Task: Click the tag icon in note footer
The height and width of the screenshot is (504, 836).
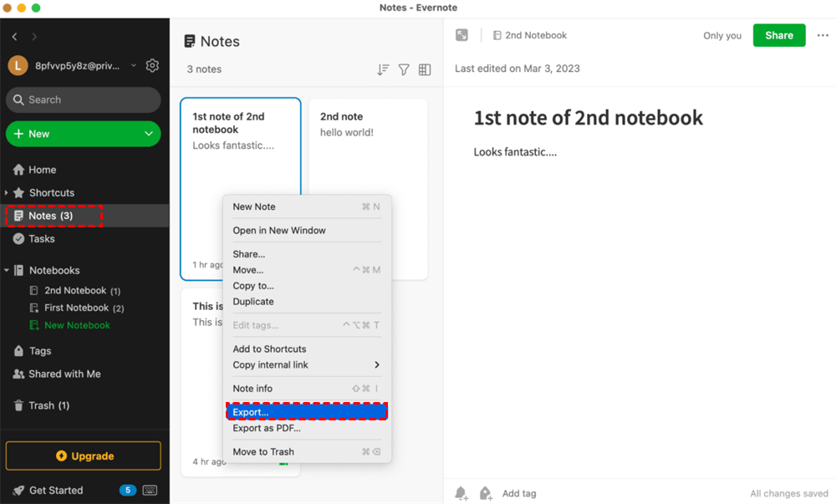Action: pos(486,493)
